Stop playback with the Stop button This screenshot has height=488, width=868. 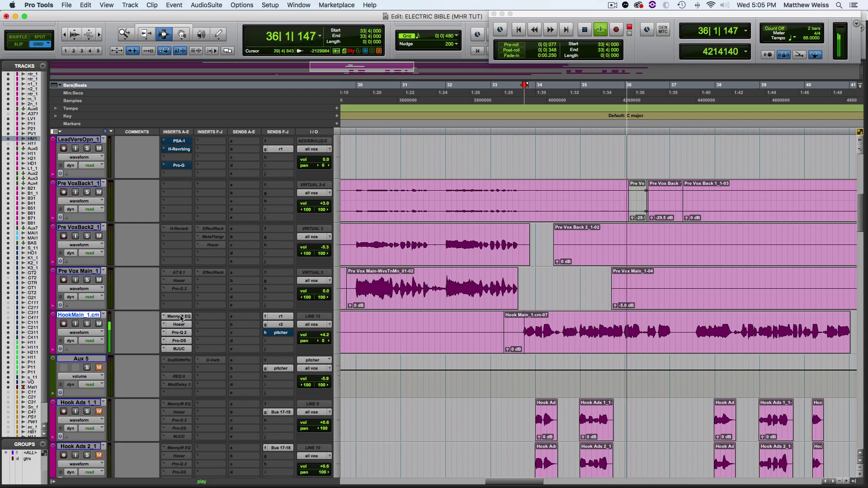tap(584, 30)
